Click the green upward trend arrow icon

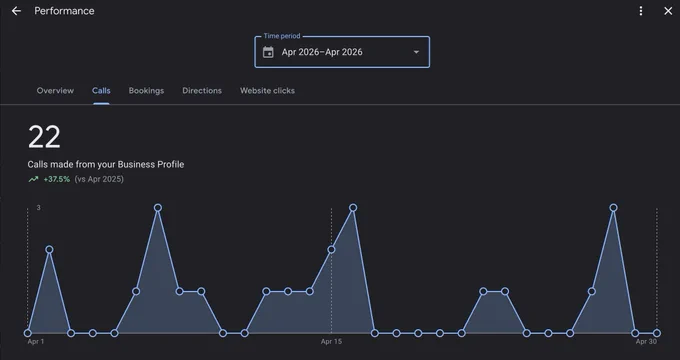(33, 179)
